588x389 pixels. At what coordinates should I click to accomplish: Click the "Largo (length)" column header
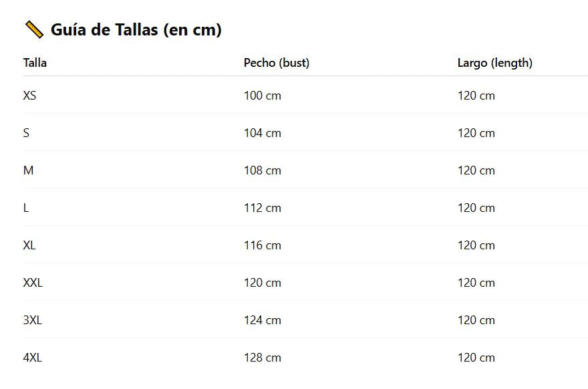[x=495, y=63]
